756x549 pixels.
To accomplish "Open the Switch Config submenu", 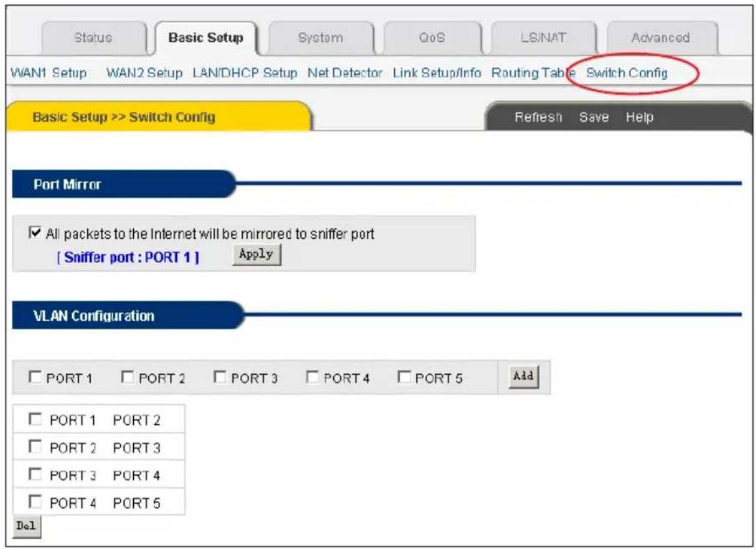I will coord(627,73).
